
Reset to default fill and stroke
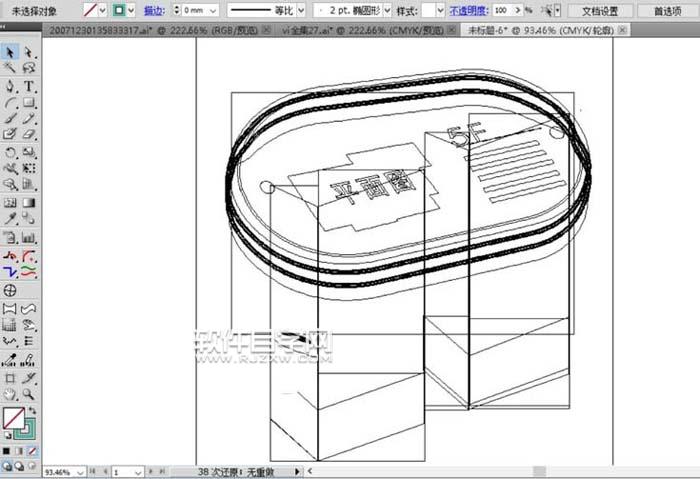click(7, 435)
